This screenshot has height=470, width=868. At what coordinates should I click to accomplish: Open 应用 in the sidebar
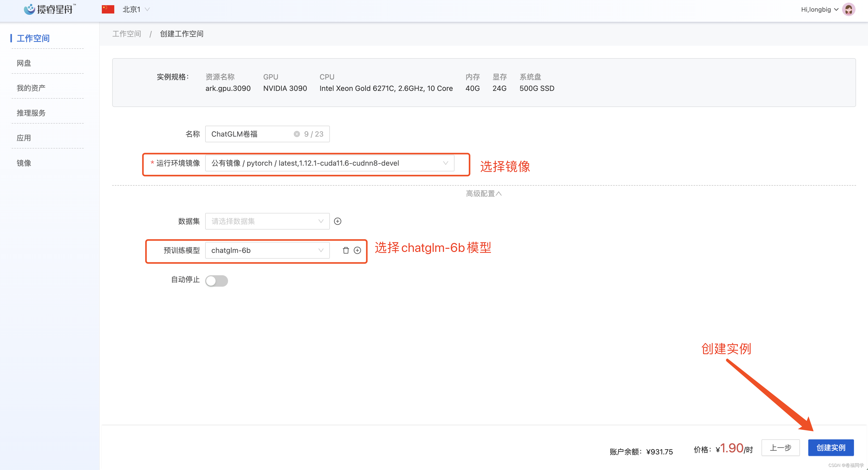pyautogui.click(x=24, y=138)
